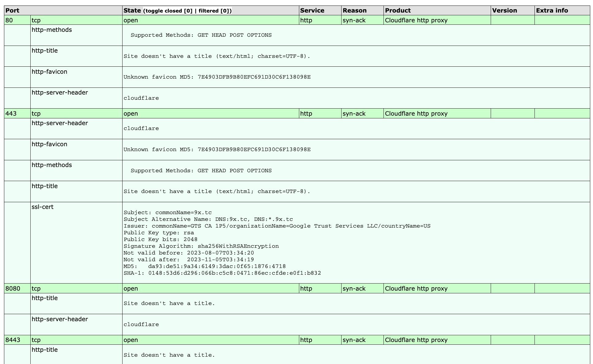Click the Subject commonName=9x.tc line
593x364 pixels.
click(x=168, y=213)
